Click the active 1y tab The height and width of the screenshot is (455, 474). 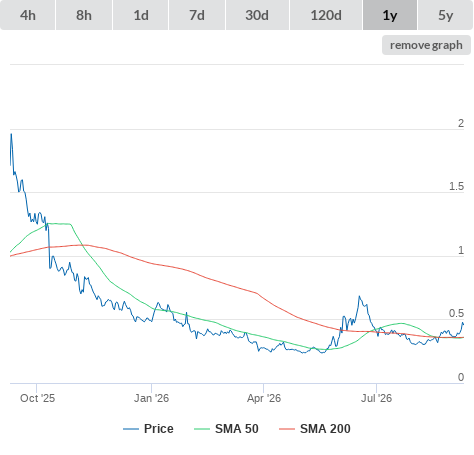(390, 15)
